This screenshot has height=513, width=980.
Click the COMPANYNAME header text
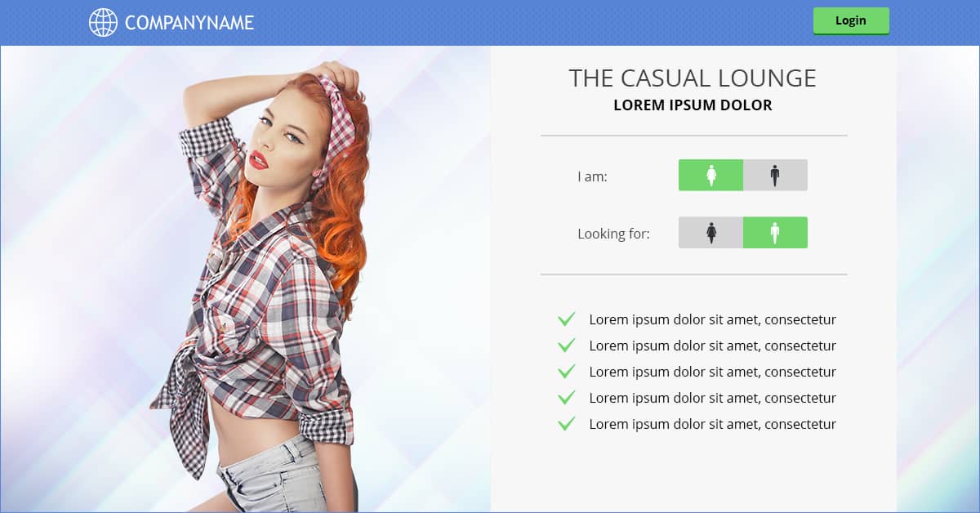pyautogui.click(x=189, y=23)
